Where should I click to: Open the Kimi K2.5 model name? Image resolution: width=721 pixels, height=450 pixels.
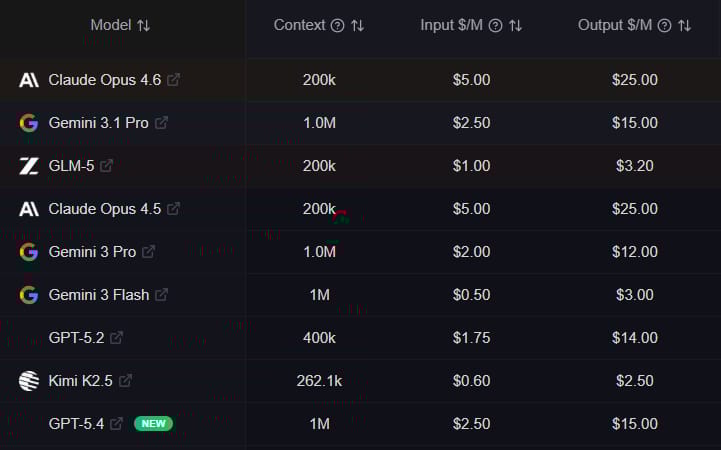pyautogui.click(x=80, y=381)
